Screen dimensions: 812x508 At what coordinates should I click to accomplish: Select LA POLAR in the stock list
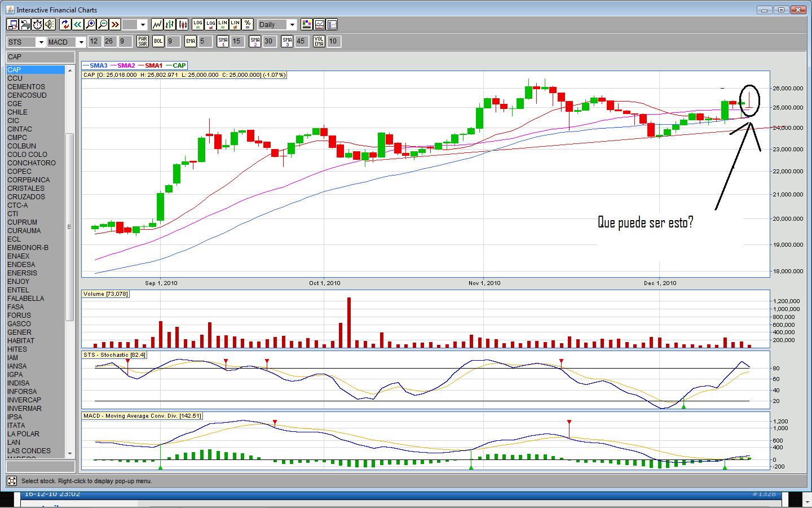click(36, 434)
